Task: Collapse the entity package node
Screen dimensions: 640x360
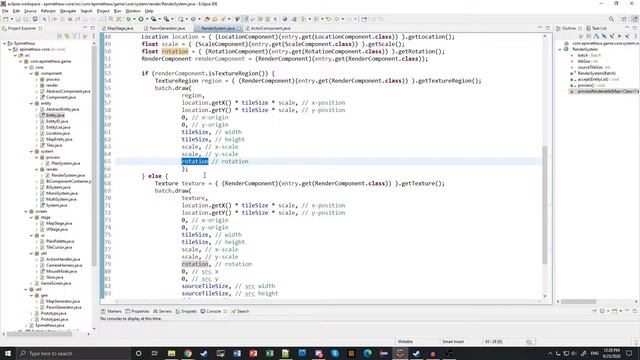Action: 31,103
